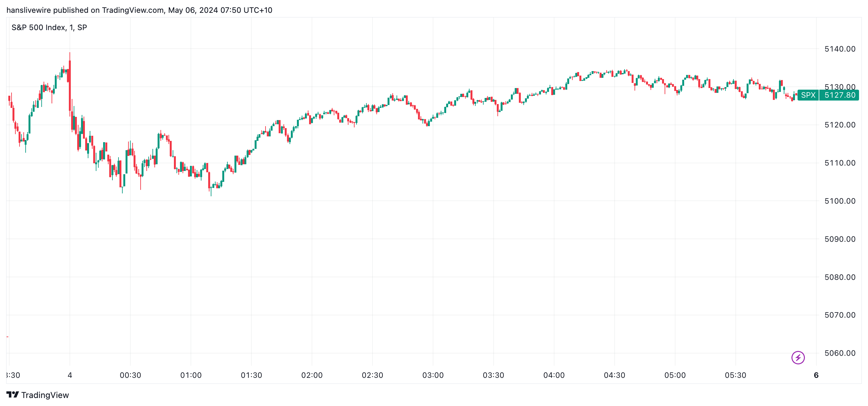Viewport: 868px width, 406px height.
Task: Select the 5100.00 price axis label
Action: [x=840, y=201]
